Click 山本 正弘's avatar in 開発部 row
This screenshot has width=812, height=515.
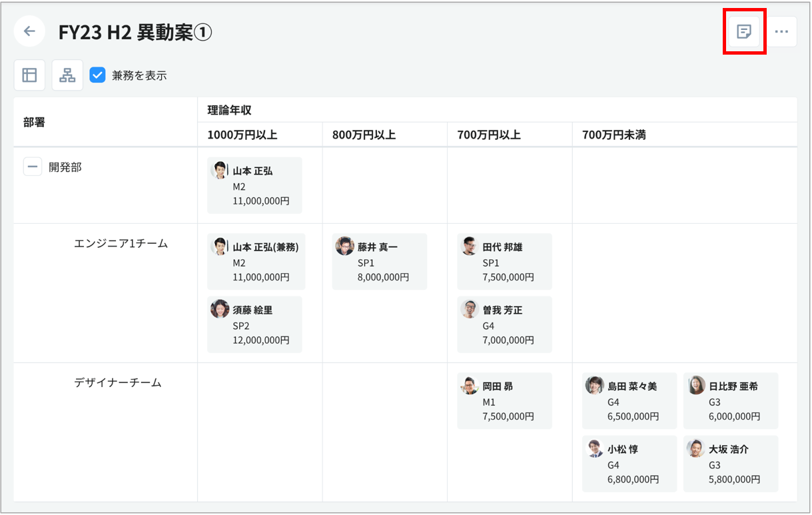coord(219,170)
